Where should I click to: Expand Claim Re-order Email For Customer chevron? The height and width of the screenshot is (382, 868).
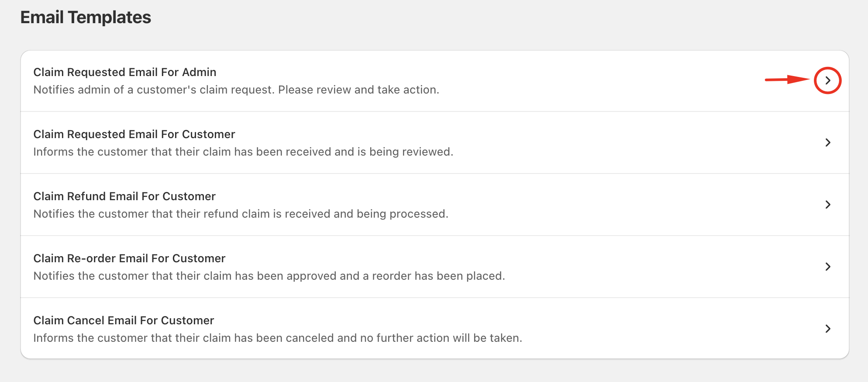pyautogui.click(x=827, y=267)
